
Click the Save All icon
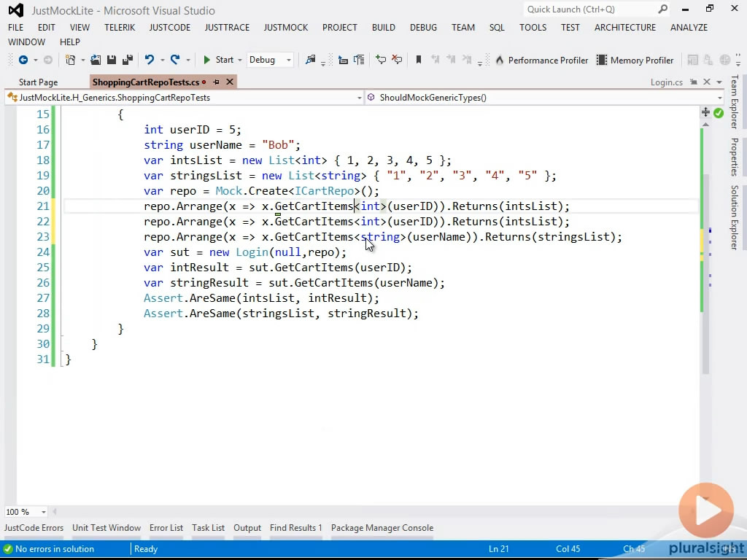point(128,60)
